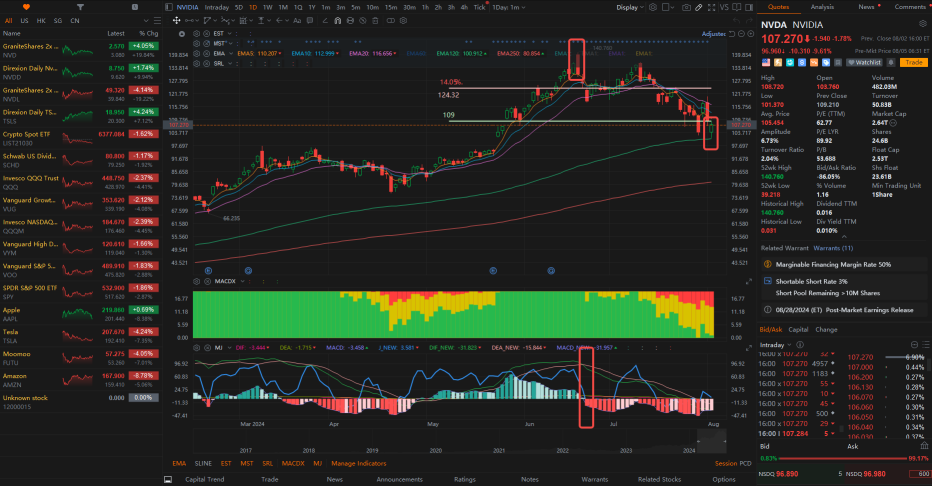Viewport: 932px width, 486px height.
Task: Take a chart screenshot with camera icon
Action: point(686,7)
